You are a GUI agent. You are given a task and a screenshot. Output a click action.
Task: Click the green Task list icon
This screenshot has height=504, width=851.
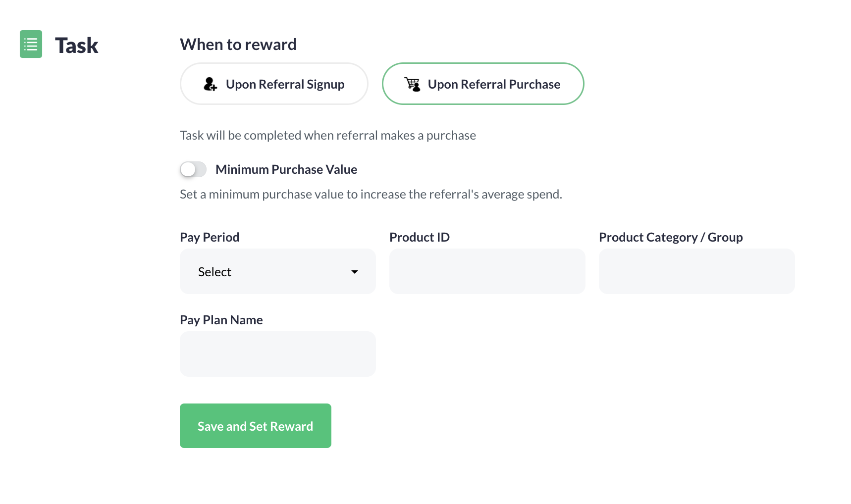click(30, 44)
